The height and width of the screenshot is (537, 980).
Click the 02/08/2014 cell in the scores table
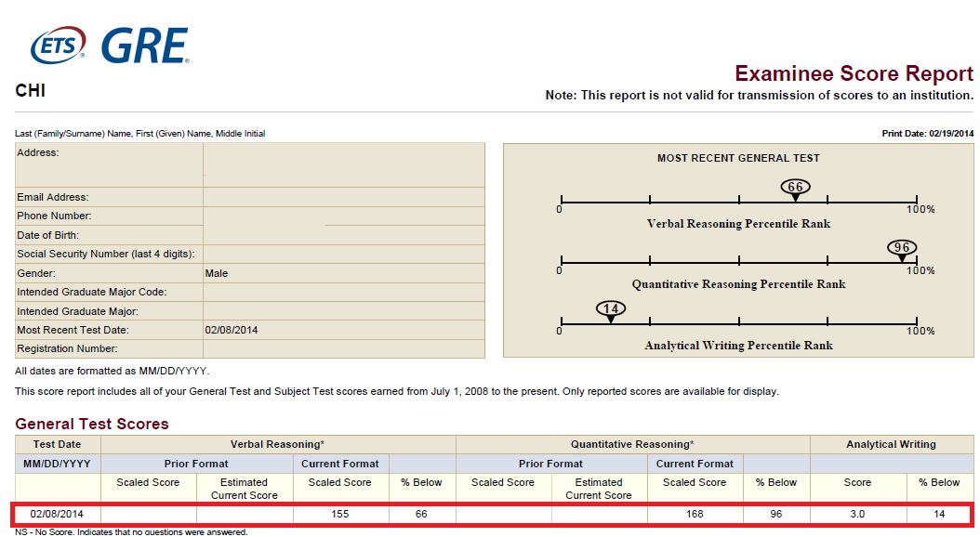(x=57, y=515)
